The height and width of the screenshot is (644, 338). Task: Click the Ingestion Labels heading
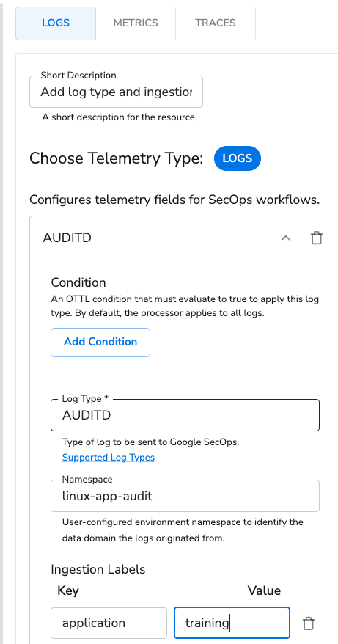pyautogui.click(x=98, y=569)
